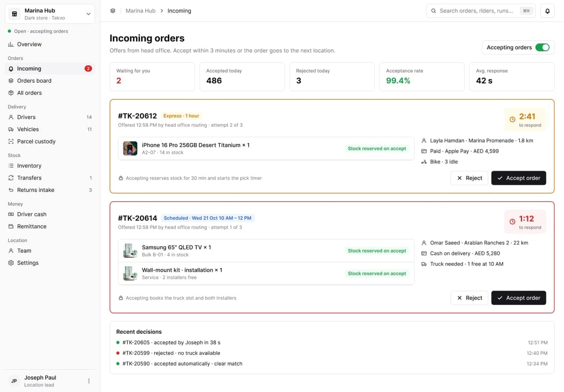Open the three-dot menu next to Joseph Paul
The image size is (564, 392).
click(89, 381)
